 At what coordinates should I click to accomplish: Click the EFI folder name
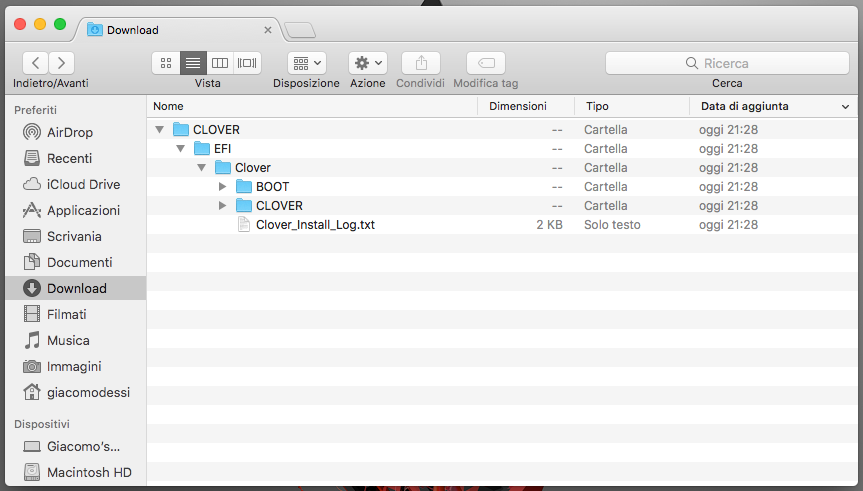point(222,149)
